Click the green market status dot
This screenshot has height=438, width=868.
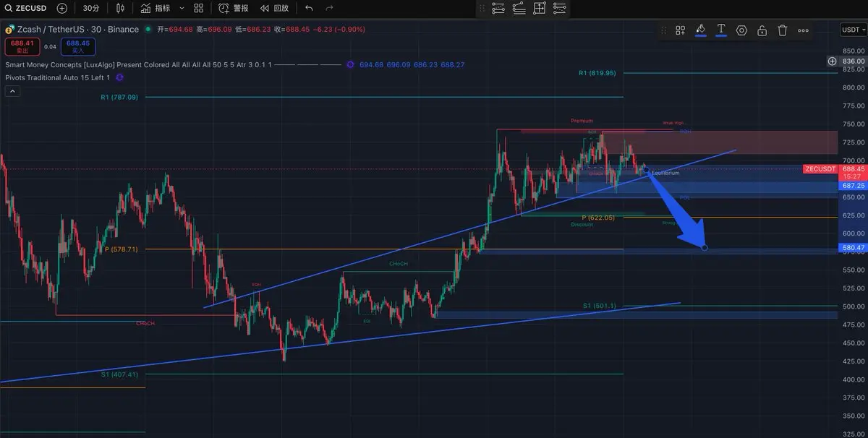coord(148,30)
